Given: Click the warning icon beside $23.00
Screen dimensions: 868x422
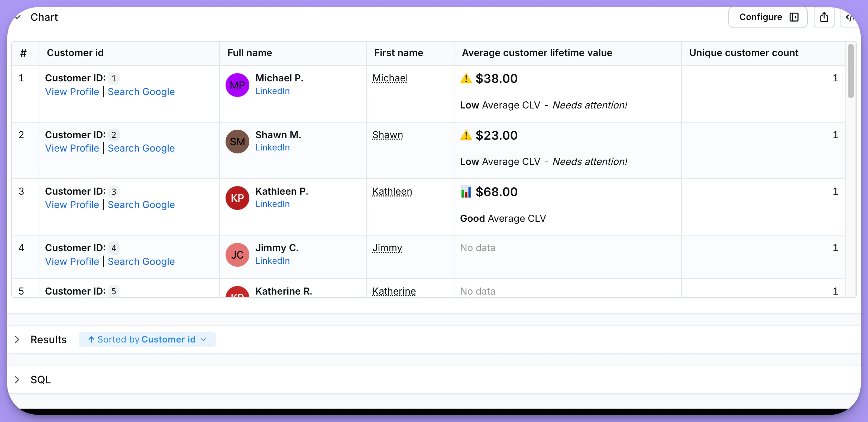Looking at the screenshot, I should pyautogui.click(x=466, y=135).
